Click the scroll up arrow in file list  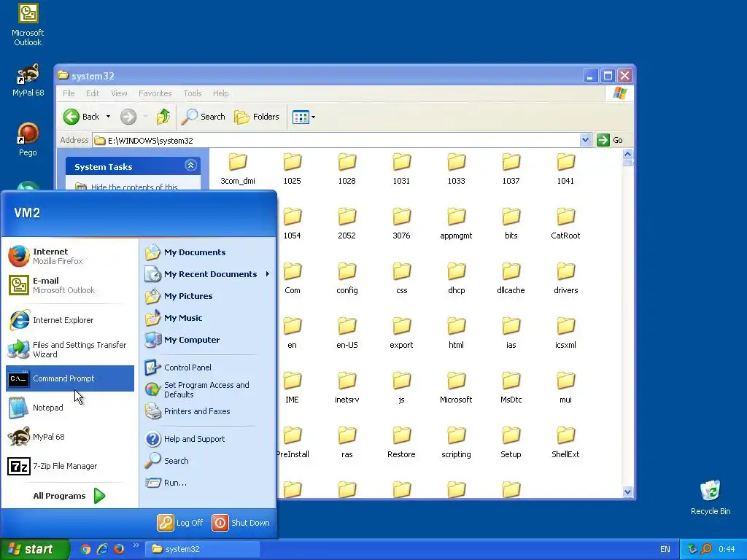(627, 154)
